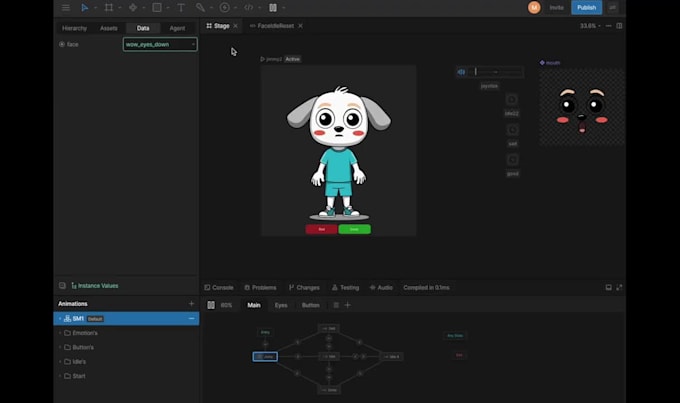Adjust the joystick slider track
Viewport: 680px width, 403px height.
(495, 72)
